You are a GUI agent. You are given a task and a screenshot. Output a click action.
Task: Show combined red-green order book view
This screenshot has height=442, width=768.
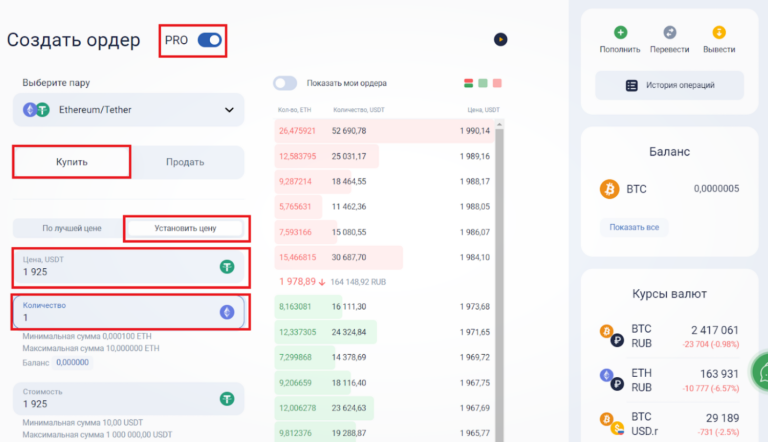468,83
